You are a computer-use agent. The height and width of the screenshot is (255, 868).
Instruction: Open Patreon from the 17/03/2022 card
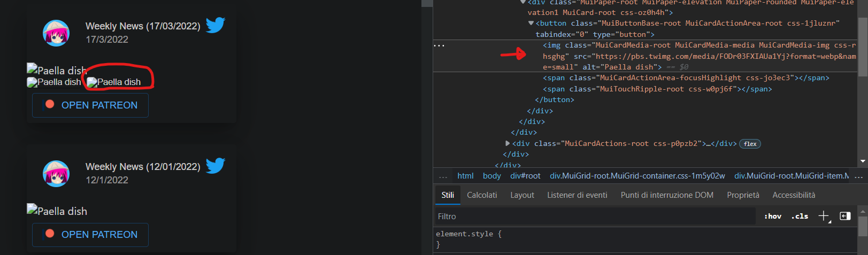coord(90,105)
